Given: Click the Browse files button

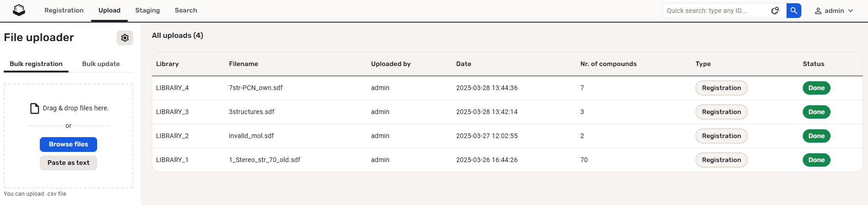Looking at the screenshot, I should pyautogui.click(x=68, y=145).
